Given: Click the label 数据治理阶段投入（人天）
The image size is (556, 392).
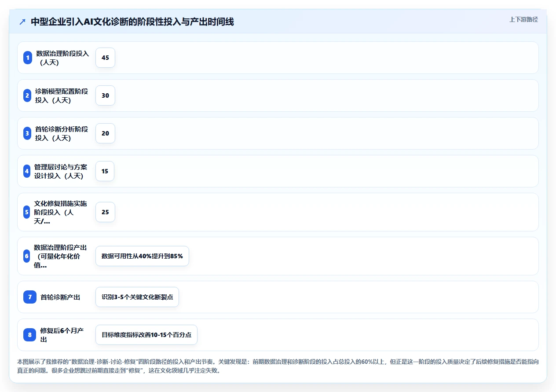Looking at the screenshot, I should (62, 58).
